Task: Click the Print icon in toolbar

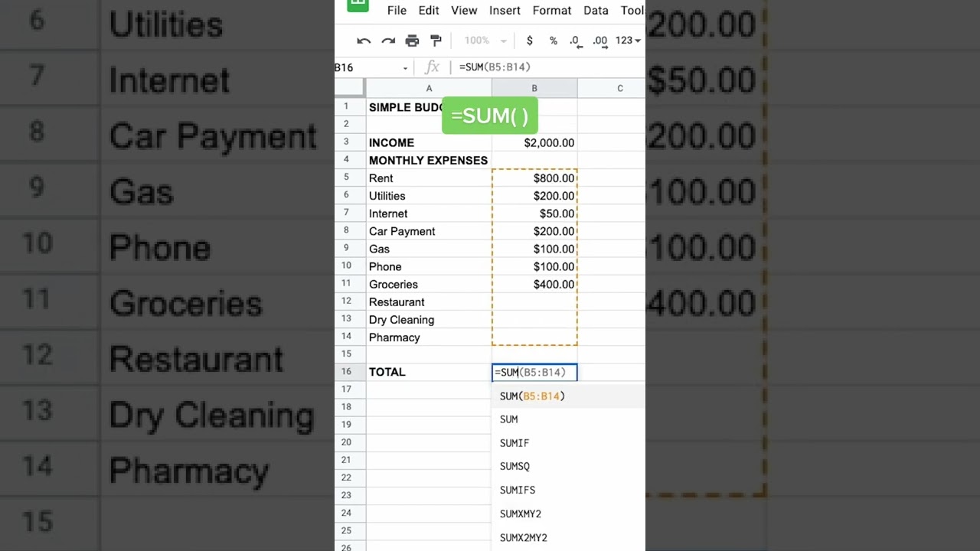Action: 412,41
